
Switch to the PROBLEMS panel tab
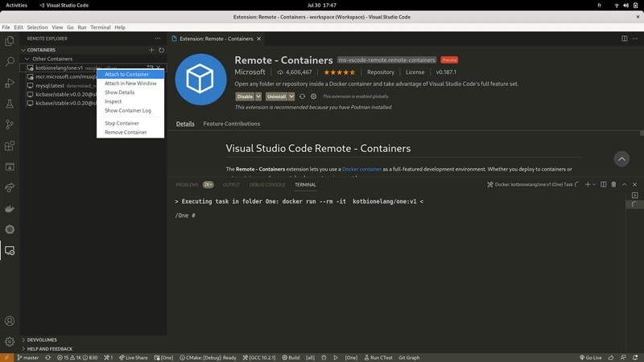tap(187, 184)
